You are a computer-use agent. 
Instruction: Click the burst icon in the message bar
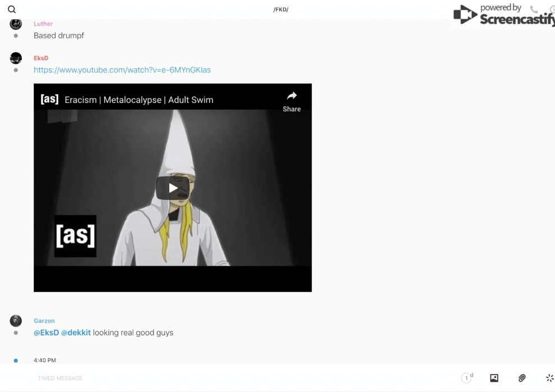point(549,378)
